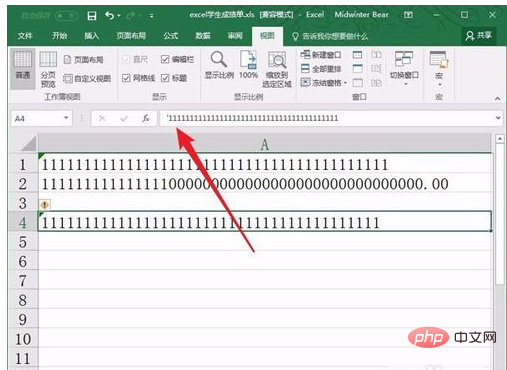Open the Zoom (显示比例) magnifier dialog
This screenshot has height=370, width=507.
click(x=219, y=65)
